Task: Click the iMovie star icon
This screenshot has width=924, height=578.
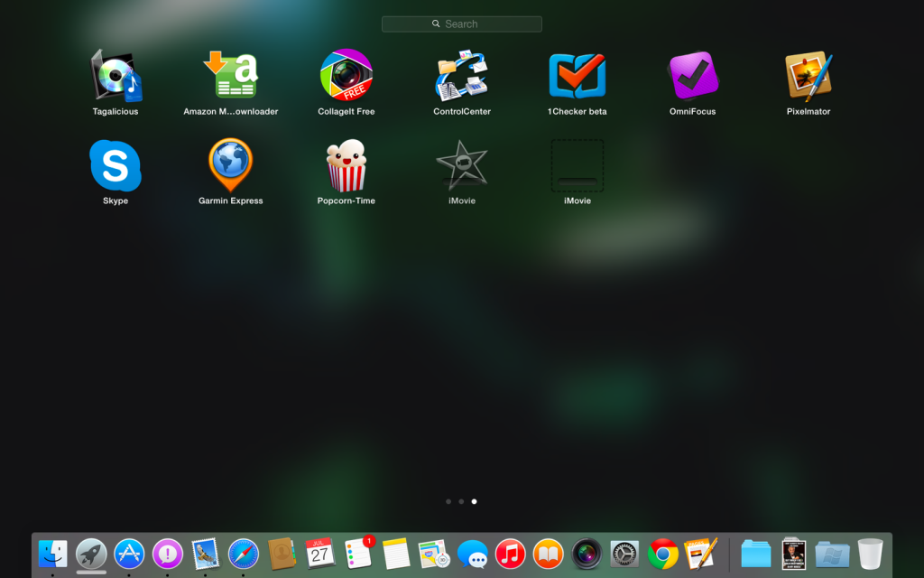Action: pos(461,164)
